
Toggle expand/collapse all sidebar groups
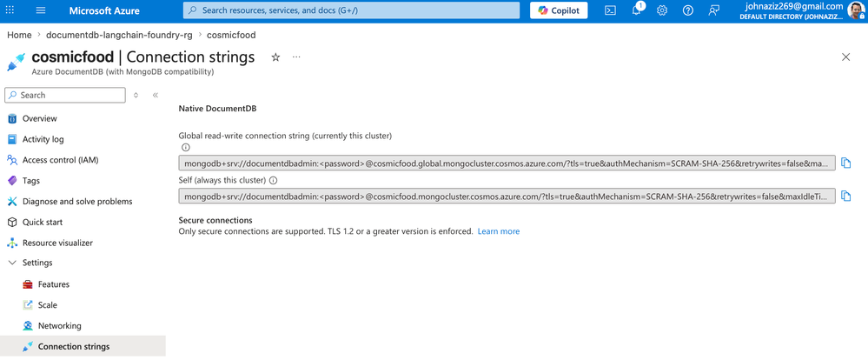point(136,96)
